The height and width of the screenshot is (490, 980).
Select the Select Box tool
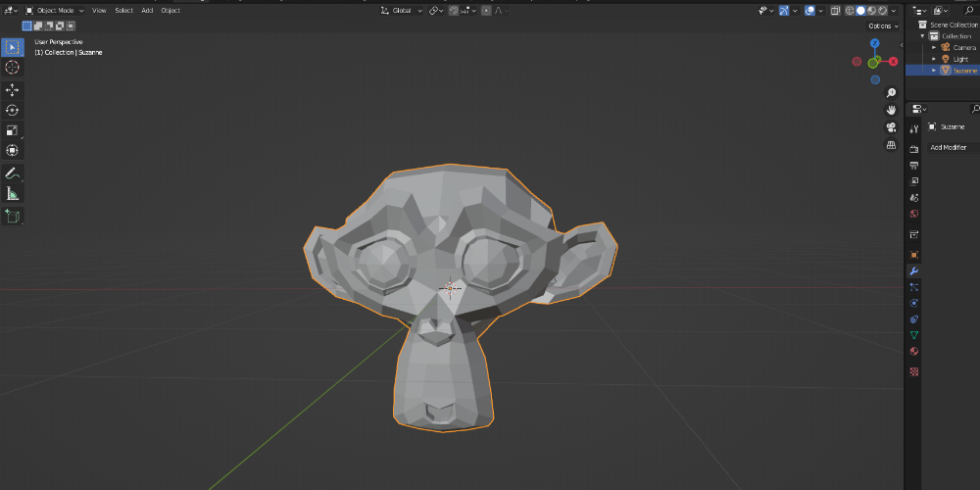tap(13, 47)
